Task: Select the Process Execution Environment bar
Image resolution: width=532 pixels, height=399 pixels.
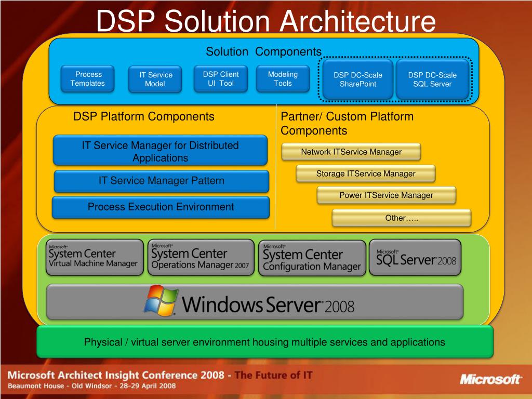Action: click(161, 207)
